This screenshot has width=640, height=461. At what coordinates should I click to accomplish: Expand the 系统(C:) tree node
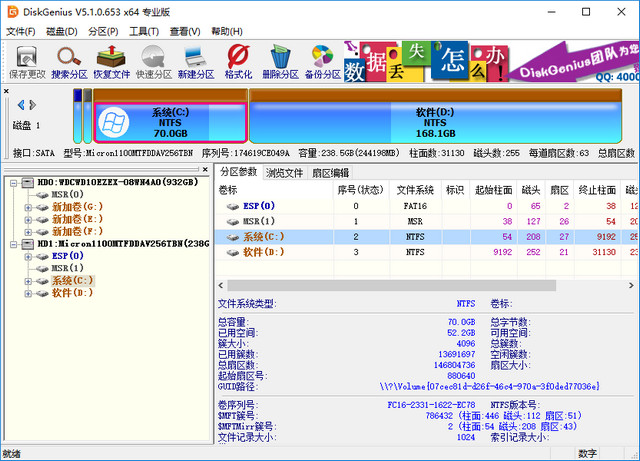(x=28, y=281)
